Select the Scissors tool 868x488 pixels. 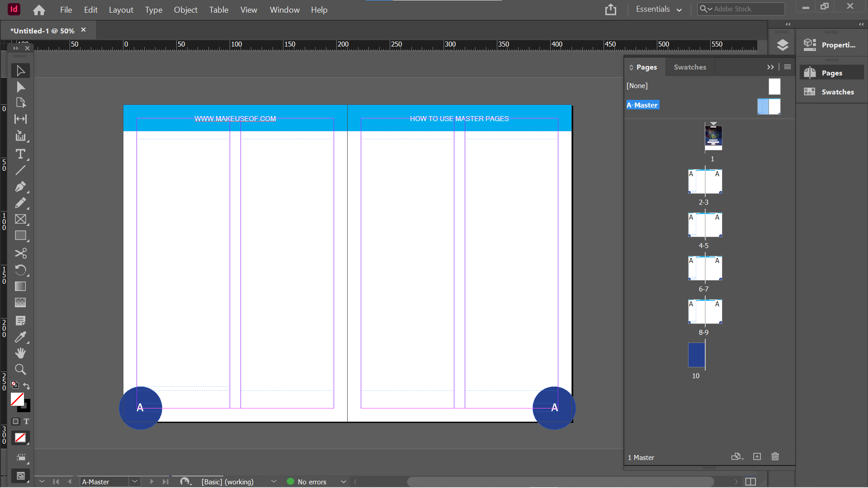point(20,253)
